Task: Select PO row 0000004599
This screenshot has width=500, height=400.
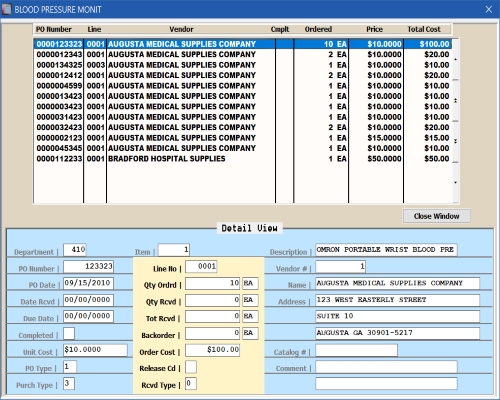Action: tap(243, 86)
